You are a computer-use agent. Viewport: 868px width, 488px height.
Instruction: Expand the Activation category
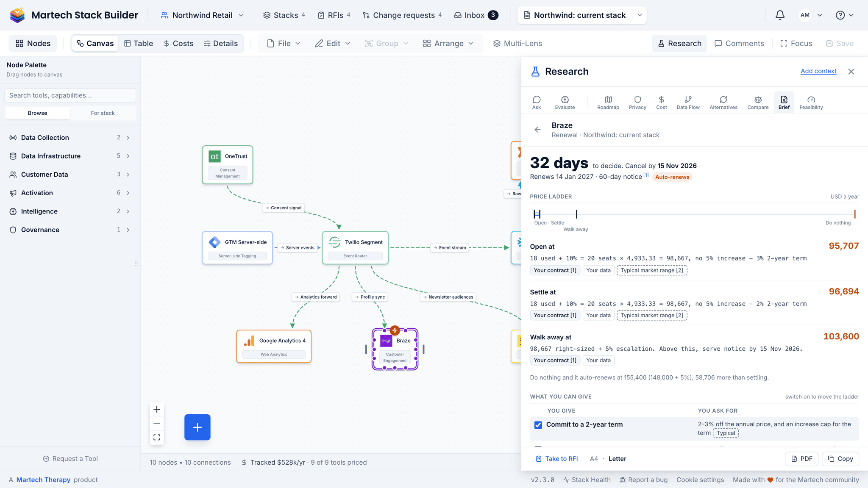click(x=70, y=193)
